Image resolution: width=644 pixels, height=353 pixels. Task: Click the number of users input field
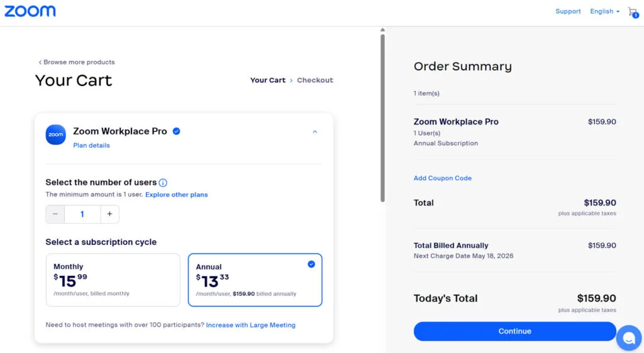(x=82, y=214)
